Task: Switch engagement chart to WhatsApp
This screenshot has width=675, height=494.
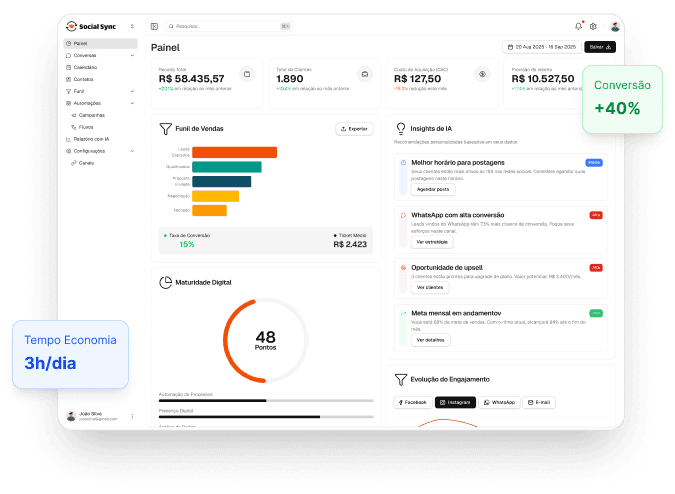Action: click(x=498, y=402)
